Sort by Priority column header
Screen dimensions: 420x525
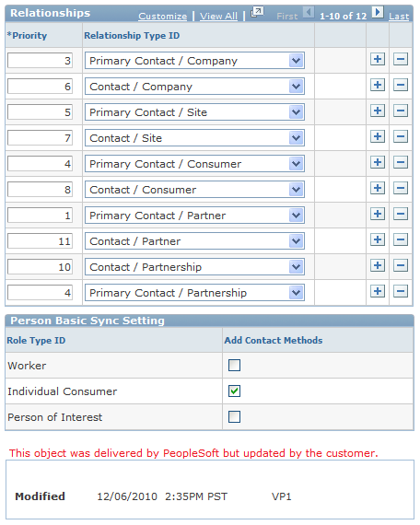coord(27,36)
